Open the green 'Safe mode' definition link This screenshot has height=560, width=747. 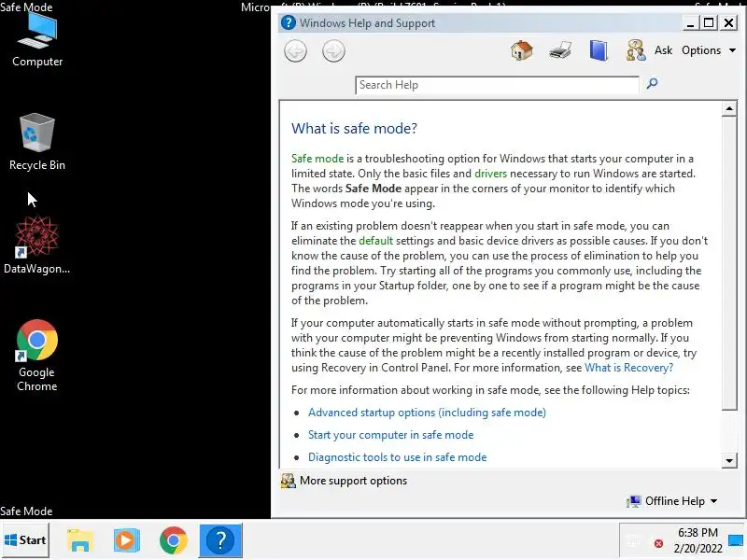[317, 159]
